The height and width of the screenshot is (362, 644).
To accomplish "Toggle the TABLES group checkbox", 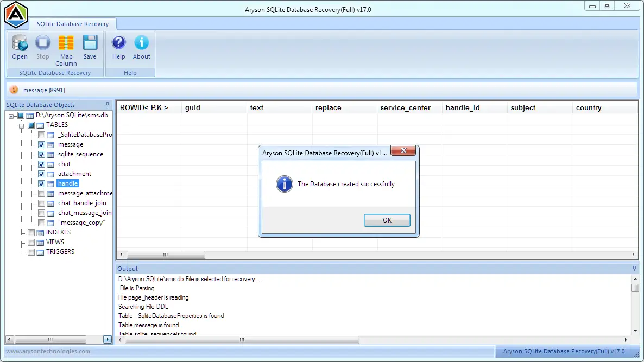I will tap(31, 125).
